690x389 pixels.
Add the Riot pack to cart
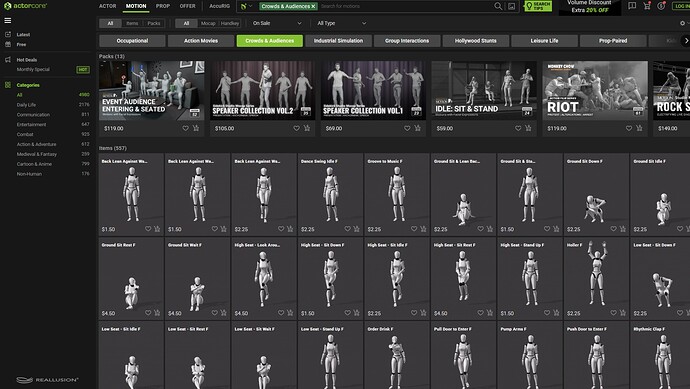tap(639, 128)
